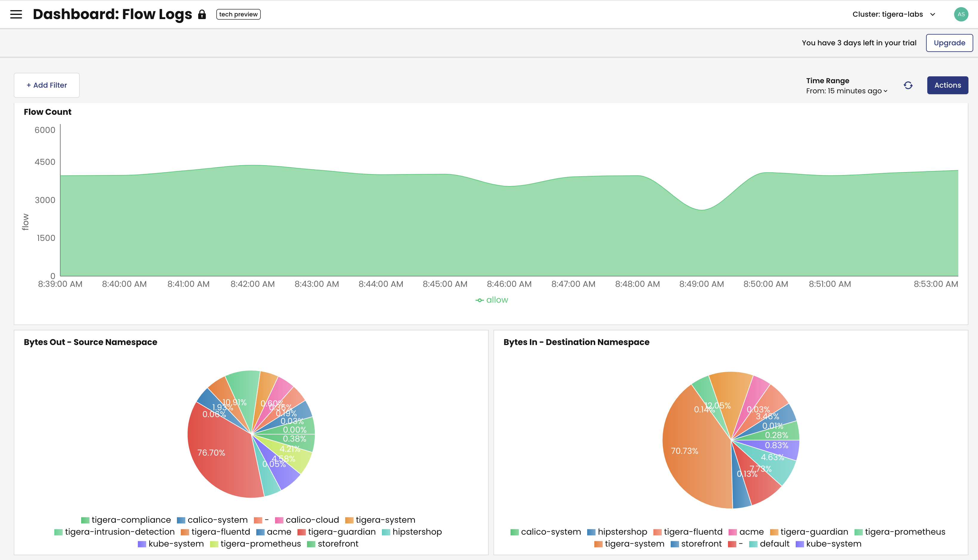Refresh the dashboard with the sync icon

click(908, 85)
